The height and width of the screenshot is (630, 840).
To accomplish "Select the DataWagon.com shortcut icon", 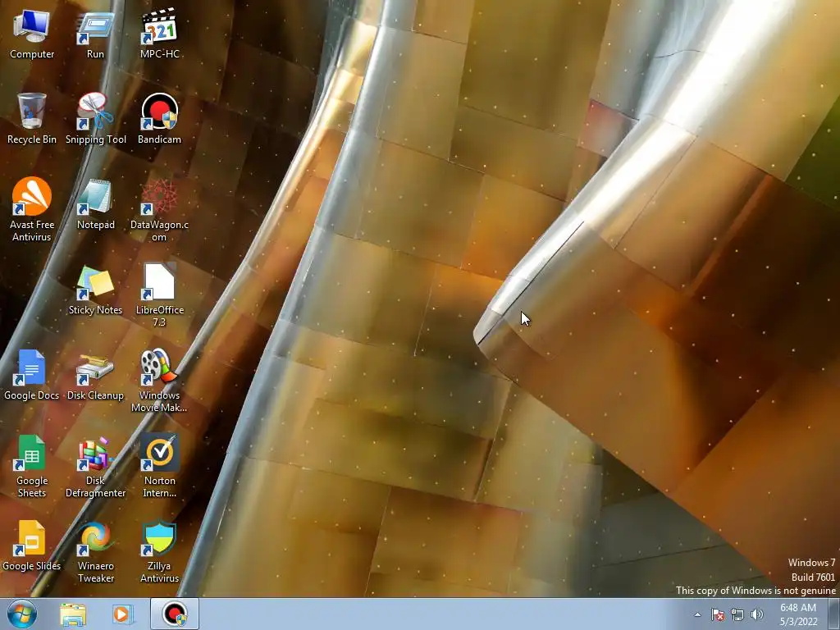I will point(159,209).
